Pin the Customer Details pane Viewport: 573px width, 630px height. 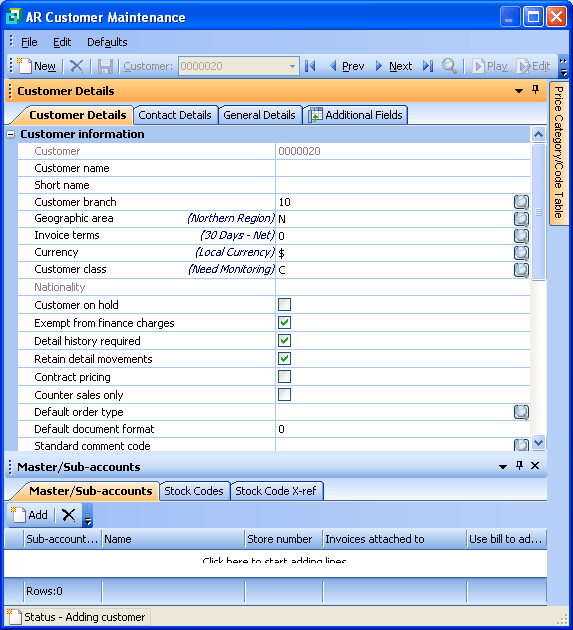point(535,90)
